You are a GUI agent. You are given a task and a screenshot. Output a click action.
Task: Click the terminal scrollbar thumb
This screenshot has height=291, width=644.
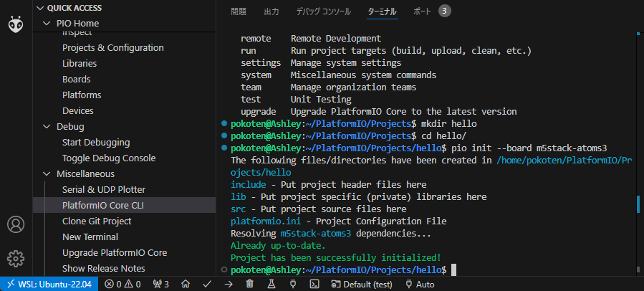coord(638,203)
